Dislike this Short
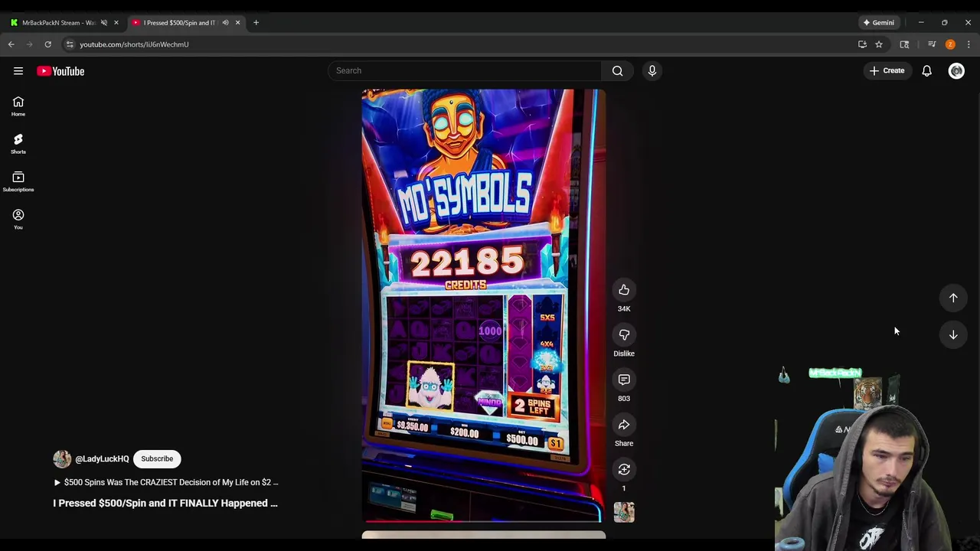The height and width of the screenshot is (551, 980). [624, 335]
